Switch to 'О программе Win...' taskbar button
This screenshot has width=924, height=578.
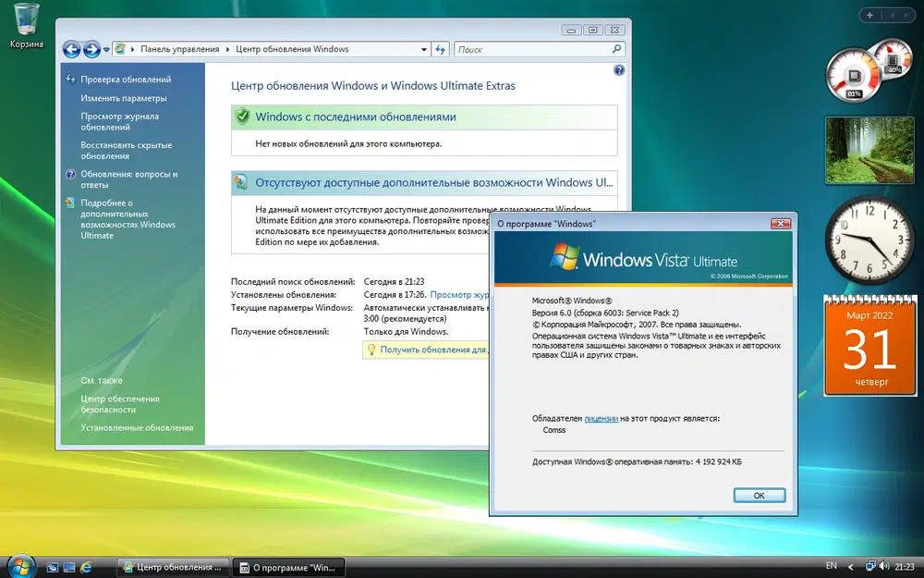(288, 568)
